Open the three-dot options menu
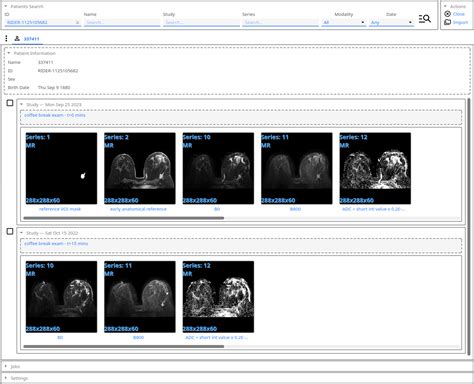 pyautogui.click(x=6, y=39)
